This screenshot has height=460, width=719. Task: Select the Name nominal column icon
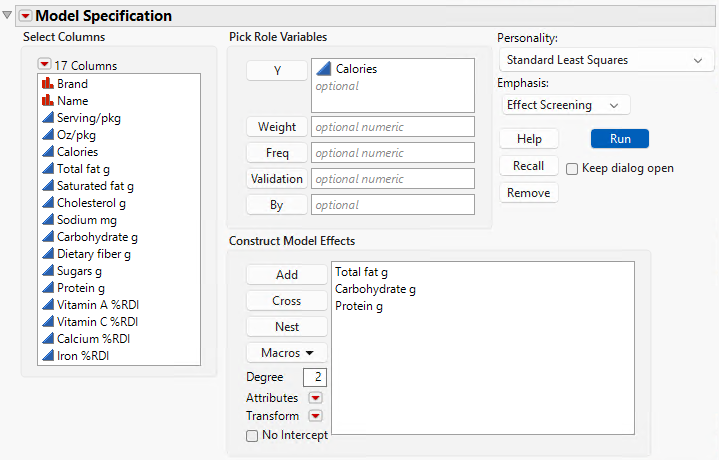(47, 101)
